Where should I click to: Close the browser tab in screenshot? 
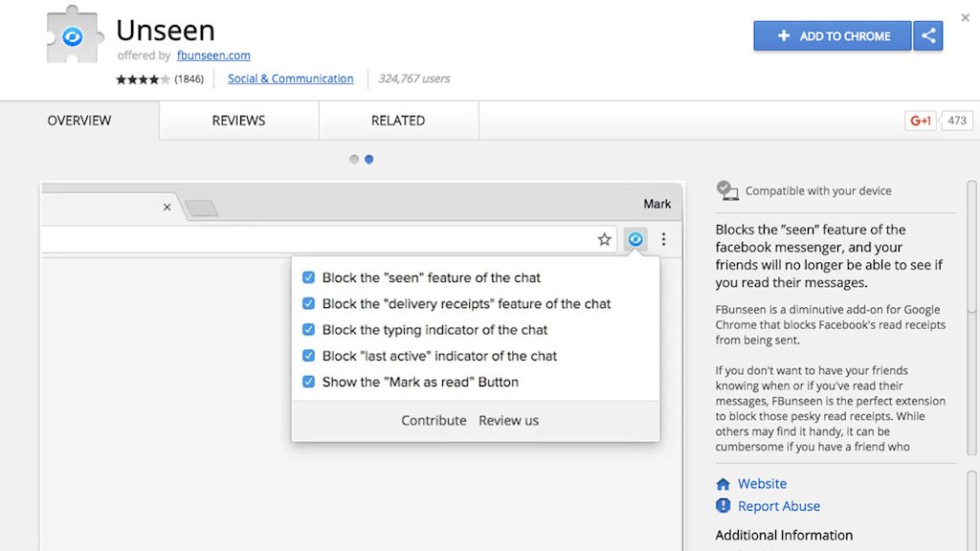167,207
